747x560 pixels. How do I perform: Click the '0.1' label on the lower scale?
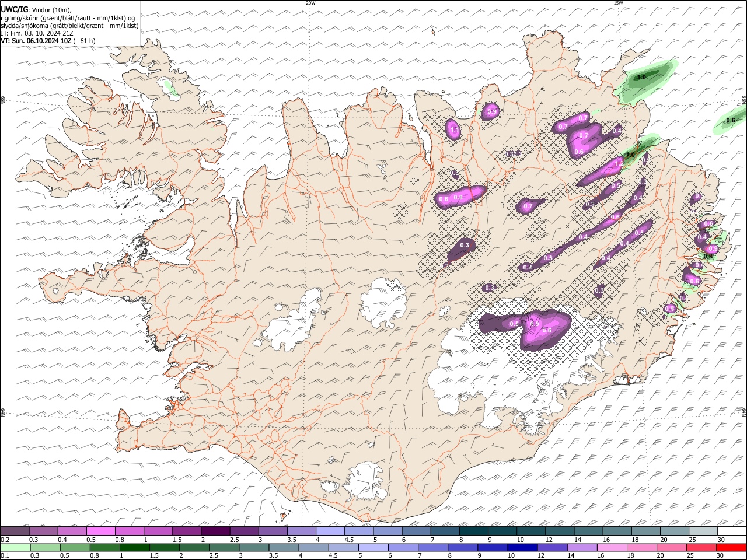pyautogui.click(x=5, y=556)
